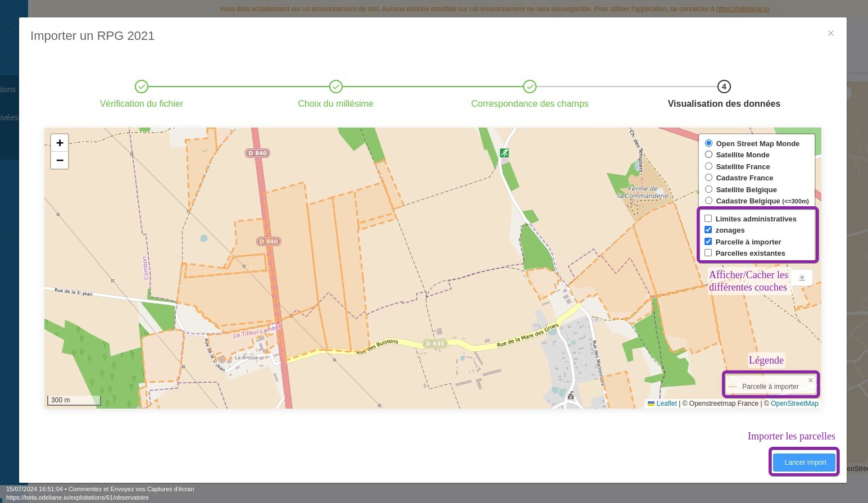Click the Vérification du fichier step checkmark

142,87
